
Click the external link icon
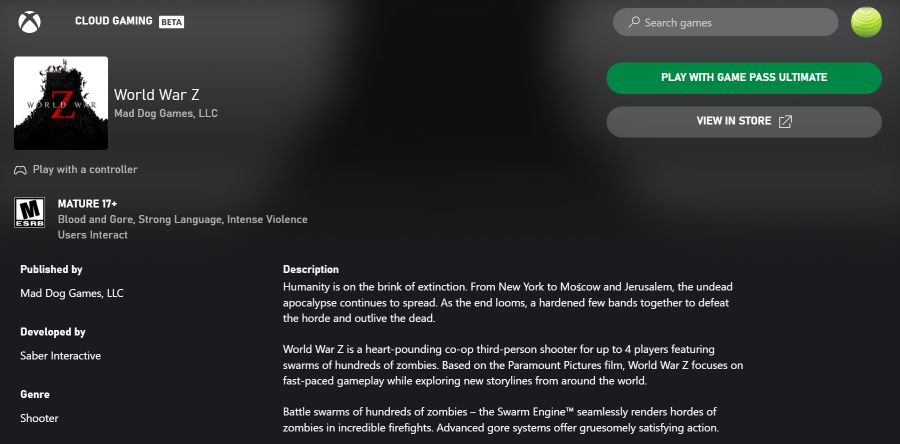click(786, 122)
